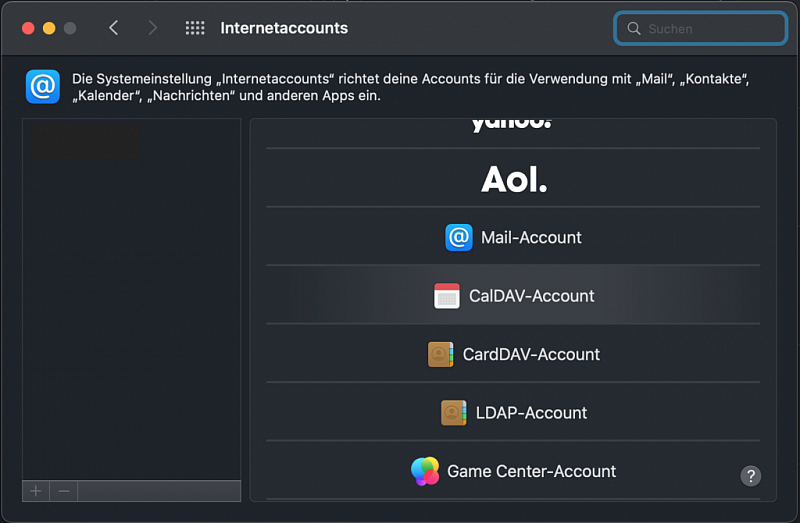Click the Game Center colorful bubbles icon
Viewport: 800px width, 523px height.
point(425,471)
